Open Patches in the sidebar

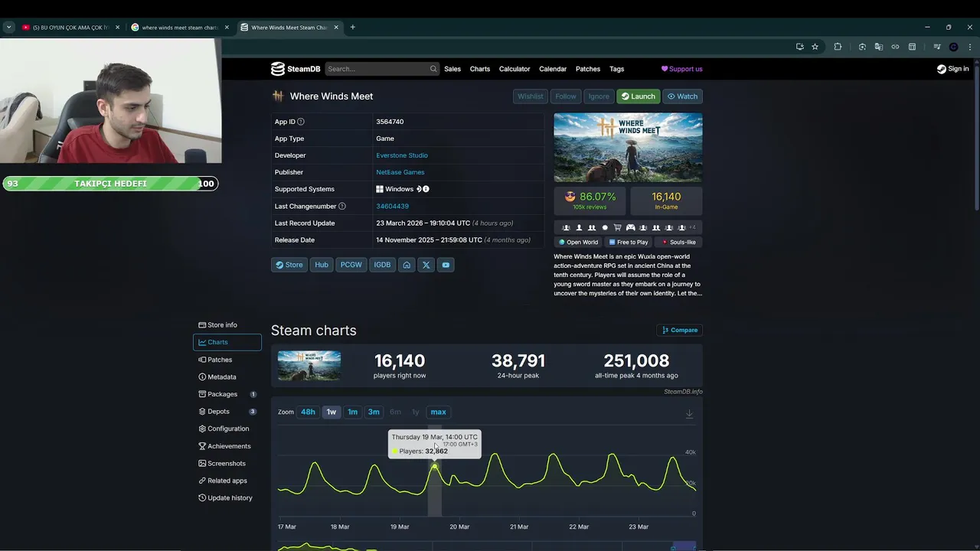(x=227, y=360)
